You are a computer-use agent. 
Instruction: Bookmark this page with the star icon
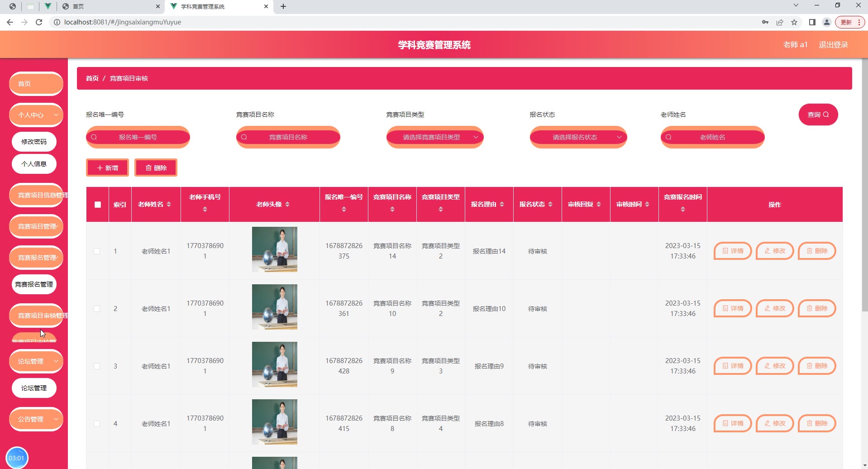tap(794, 22)
